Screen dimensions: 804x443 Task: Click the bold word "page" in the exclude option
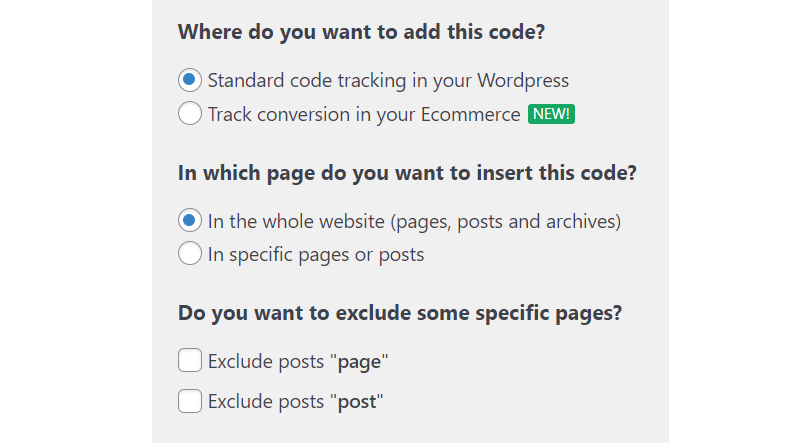pyautogui.click(x=360, y=362)
